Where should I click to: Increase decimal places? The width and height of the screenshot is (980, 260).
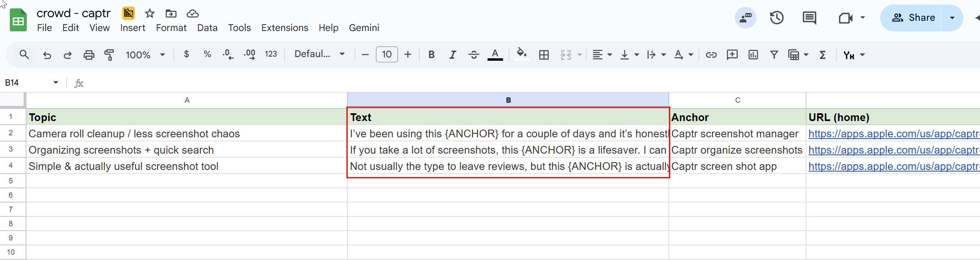(x=250, y=55)
